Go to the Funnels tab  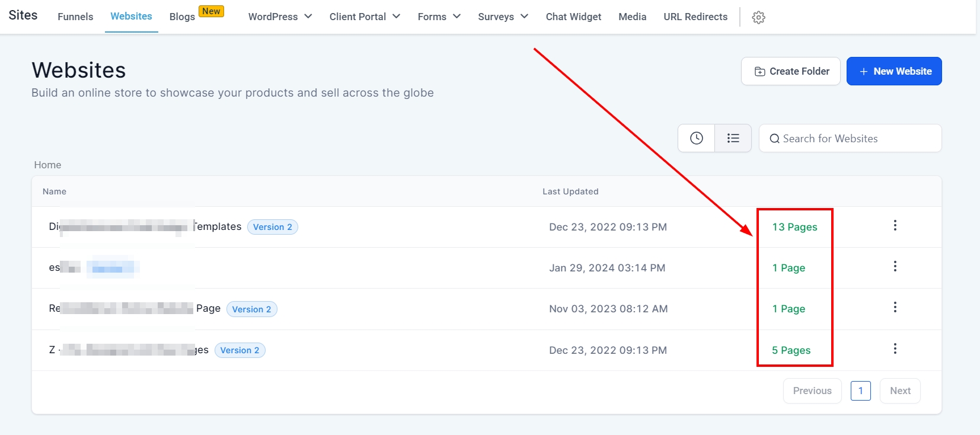[x=75, y=17]
